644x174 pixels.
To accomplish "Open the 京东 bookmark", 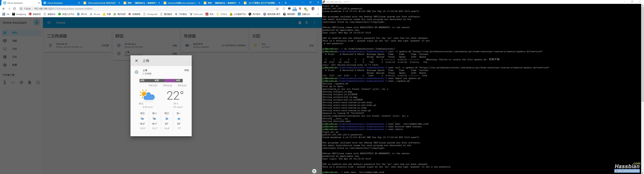I will 210,14.
